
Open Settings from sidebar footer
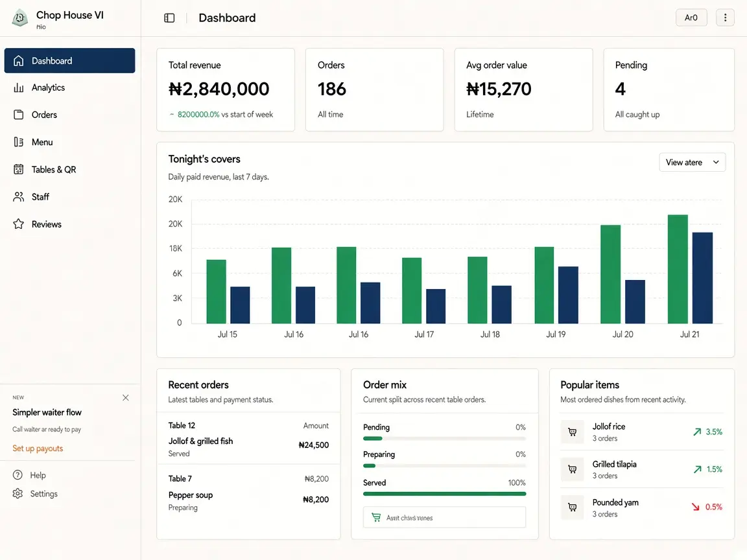click(35, 493)
